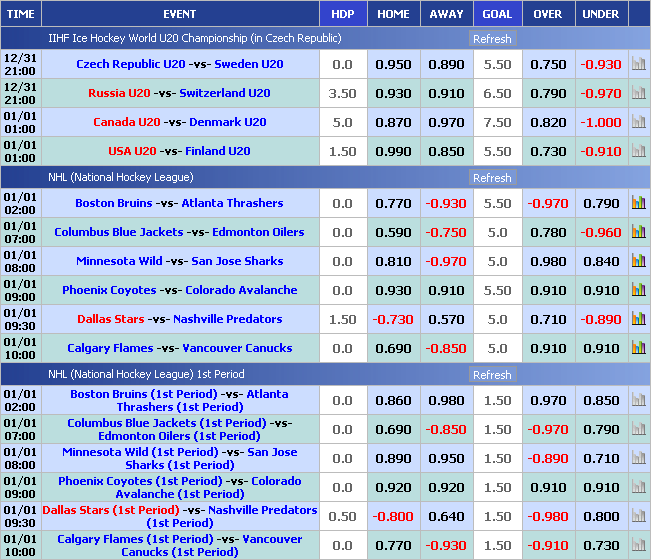Select under odds -1.000 for Canada vs Denmark
Image resolution: width=651 pixels, height=560 pixels.
pos(601,122)
